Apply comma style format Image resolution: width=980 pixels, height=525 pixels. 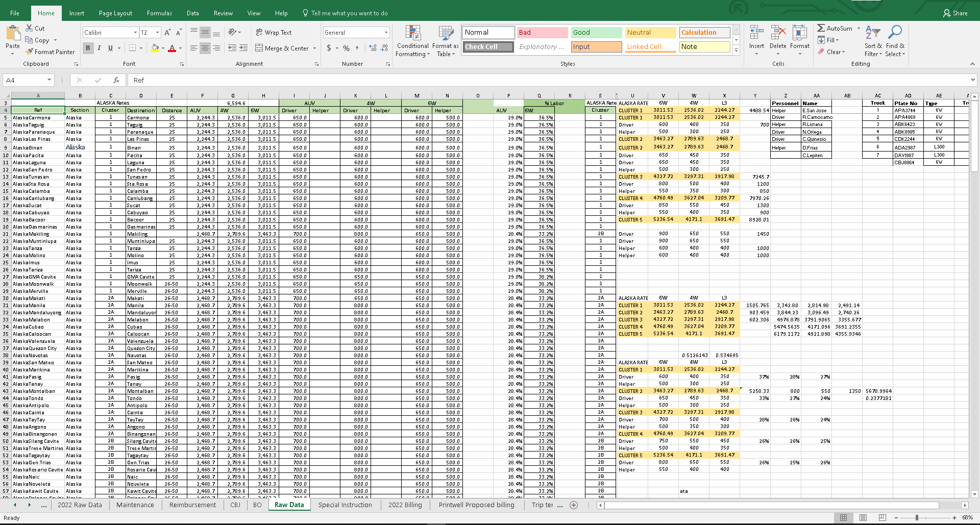click(357, 48)
